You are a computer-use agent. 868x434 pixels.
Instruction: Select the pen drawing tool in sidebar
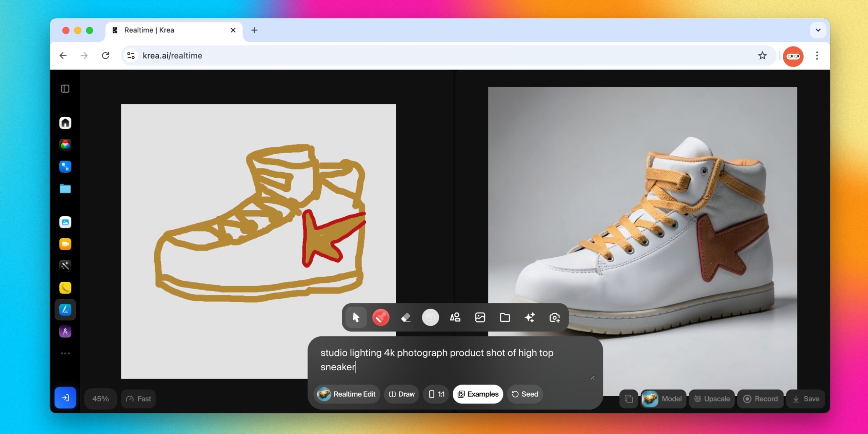tap(65, 310)
